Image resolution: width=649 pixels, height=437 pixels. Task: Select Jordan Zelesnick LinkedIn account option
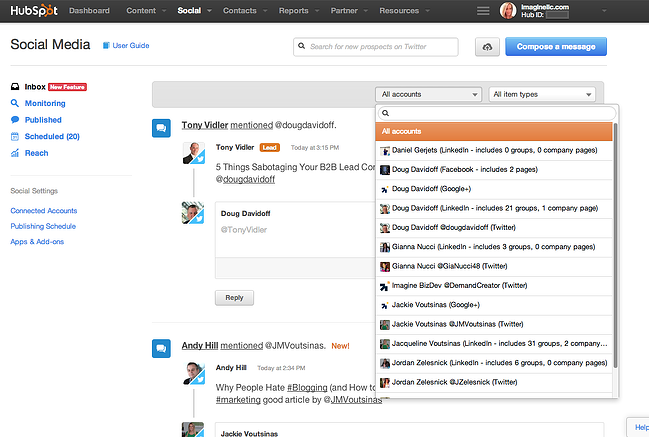click(x=494, y=363)
